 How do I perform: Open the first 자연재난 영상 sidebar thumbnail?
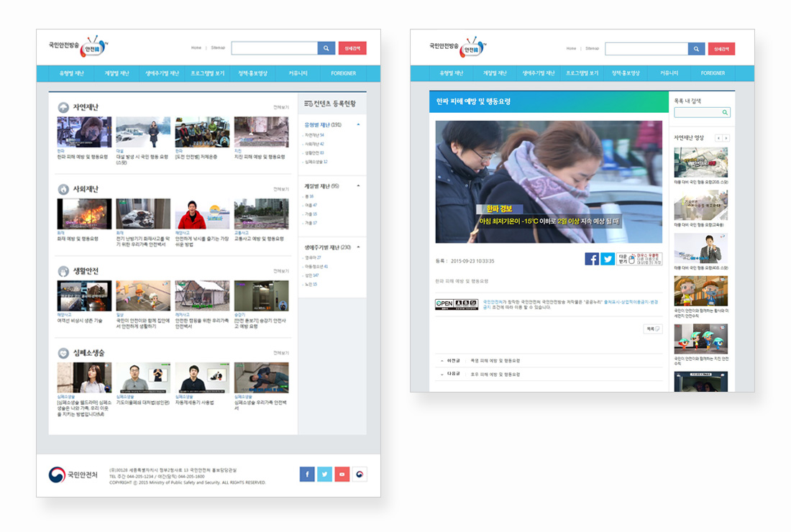701,162
